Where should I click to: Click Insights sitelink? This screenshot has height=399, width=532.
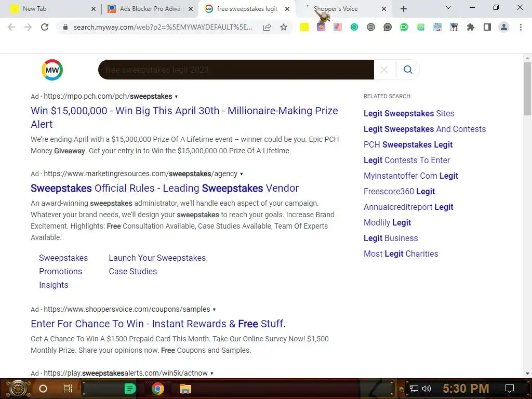point(54,285)
